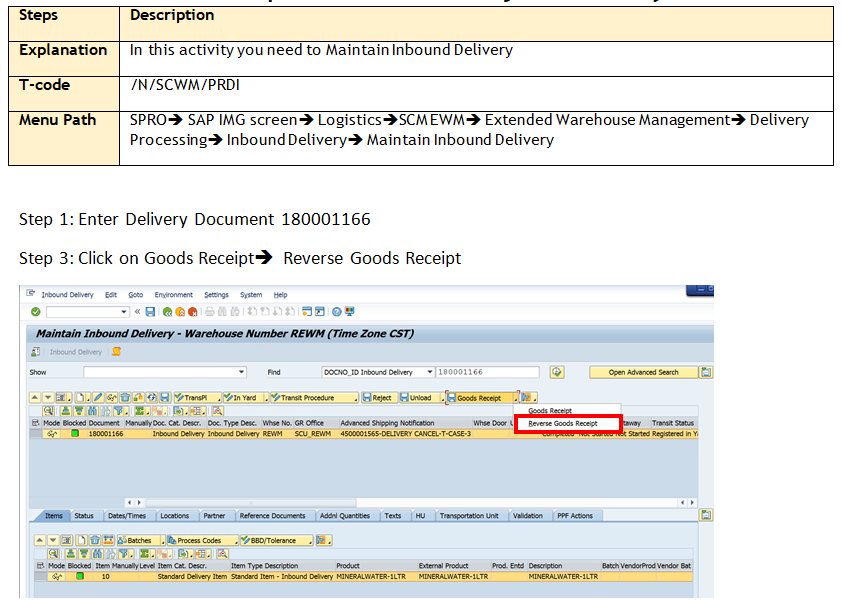Open the Show dropdown list
841x606 pixels.
(x=243, y=371)
